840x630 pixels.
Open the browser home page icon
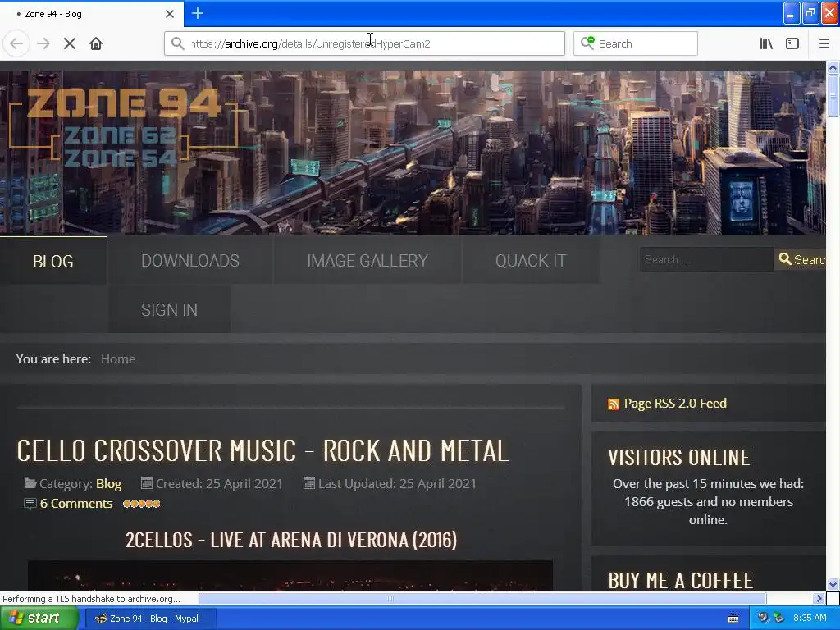(96, 43)
